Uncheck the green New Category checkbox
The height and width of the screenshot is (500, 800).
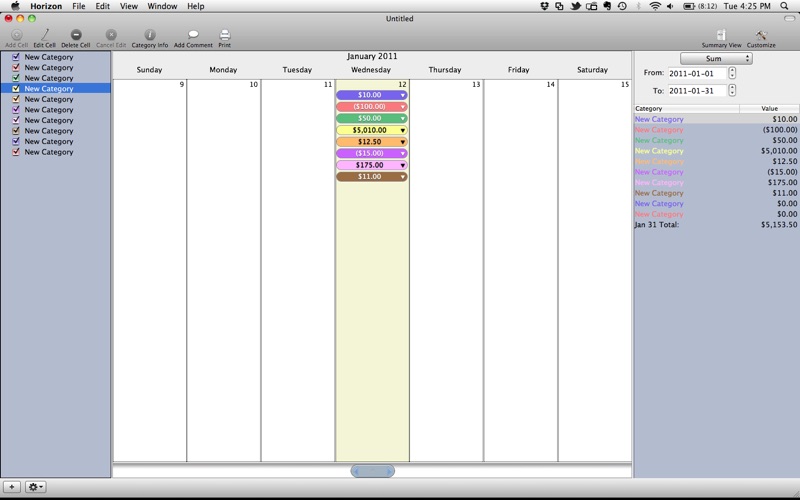coord(16,78)
